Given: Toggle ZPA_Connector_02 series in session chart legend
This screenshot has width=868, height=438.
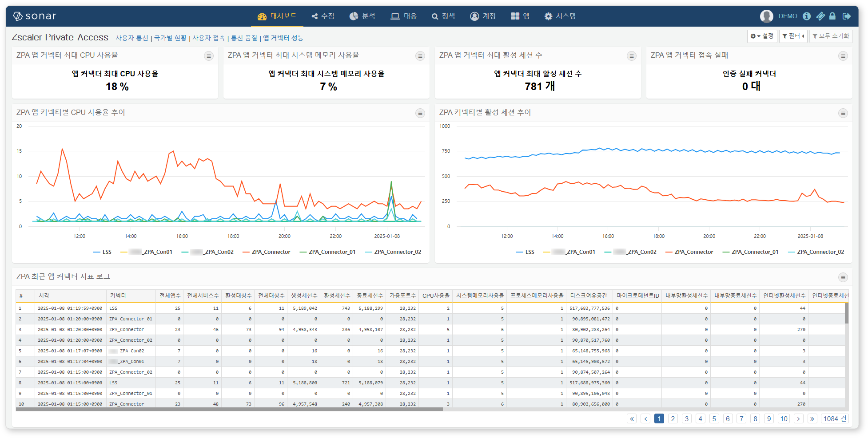Looking at the screenshot, I should pyautogui.click(x=816, y=252).
